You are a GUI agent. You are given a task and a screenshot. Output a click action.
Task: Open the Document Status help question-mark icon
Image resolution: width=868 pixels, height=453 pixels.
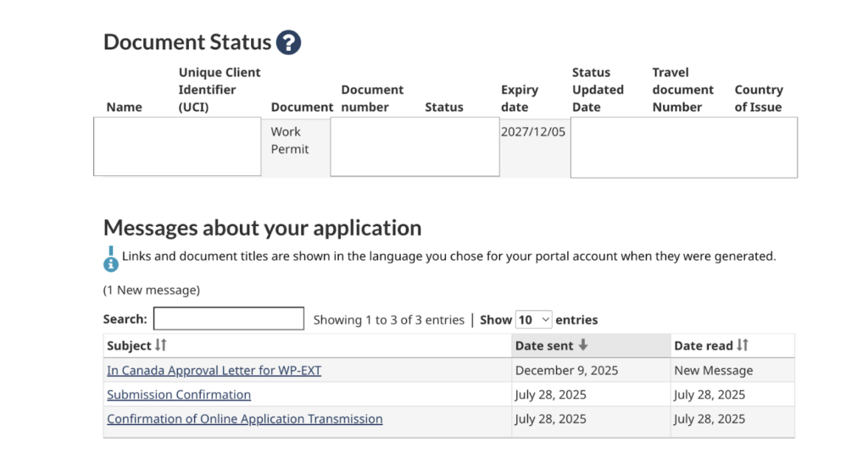coord(288,42)
